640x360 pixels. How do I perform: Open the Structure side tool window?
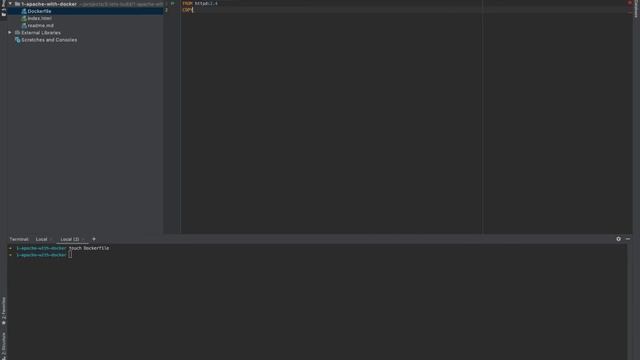tap(4, 346)
